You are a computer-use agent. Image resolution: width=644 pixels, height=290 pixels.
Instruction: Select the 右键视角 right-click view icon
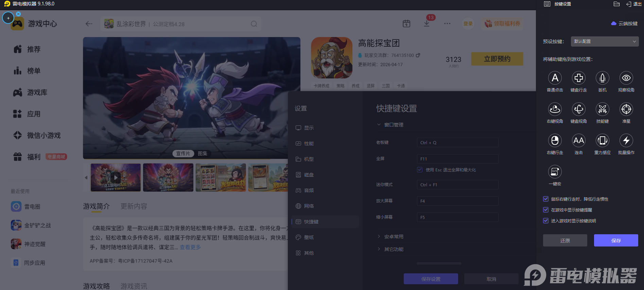(x=555, y=109)
